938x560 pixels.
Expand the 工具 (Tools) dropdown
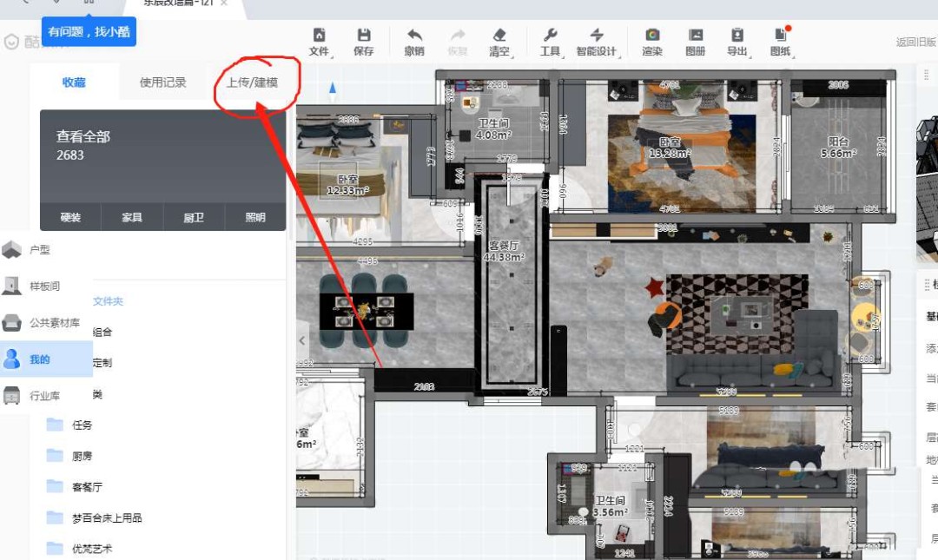point(551,42)
